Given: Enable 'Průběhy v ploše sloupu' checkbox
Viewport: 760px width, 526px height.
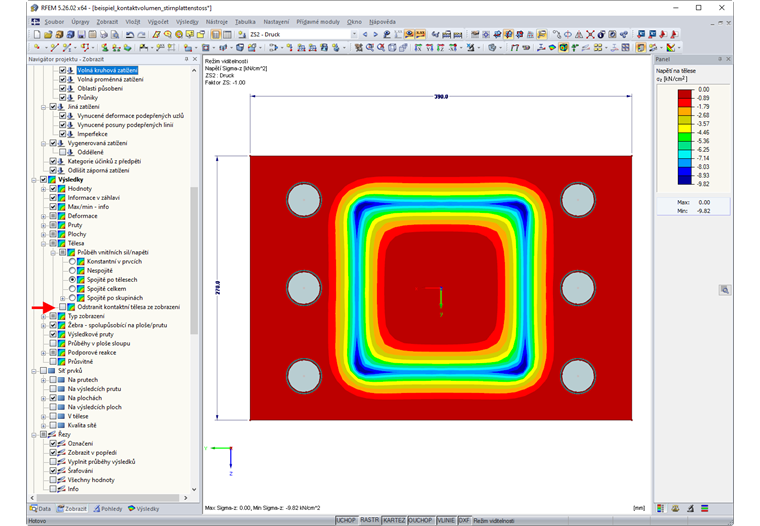Looking at the screenshot, I should [53, 343].
